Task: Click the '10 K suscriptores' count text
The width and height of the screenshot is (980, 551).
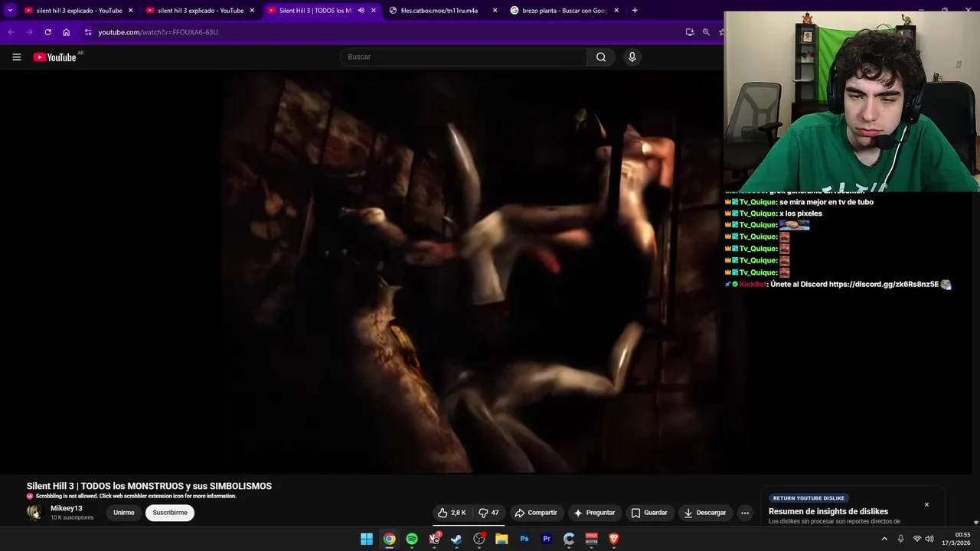Action: click(x=72, y=518)
